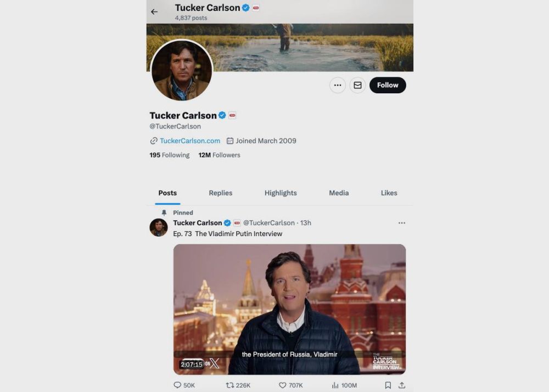
Task: Open the Likes tab
Action: click(x=389, y=193)
